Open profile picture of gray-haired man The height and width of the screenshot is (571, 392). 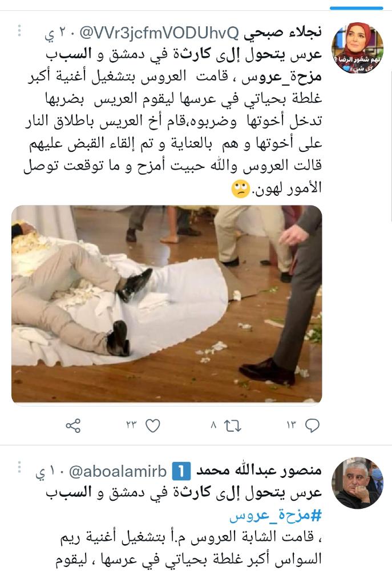tap(357, 482)
